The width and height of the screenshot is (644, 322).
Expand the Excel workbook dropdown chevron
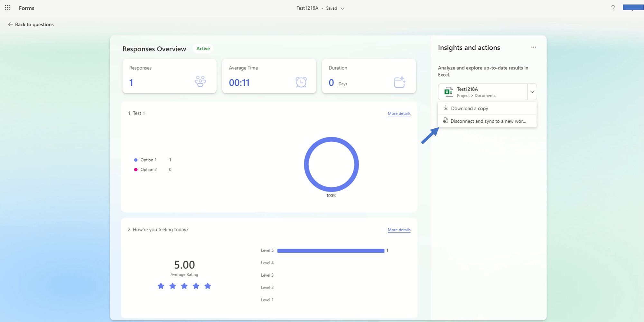(x=532, y=92)
